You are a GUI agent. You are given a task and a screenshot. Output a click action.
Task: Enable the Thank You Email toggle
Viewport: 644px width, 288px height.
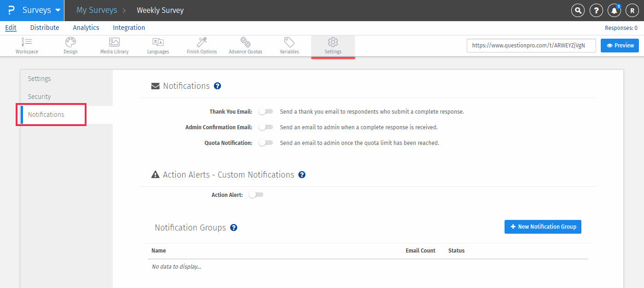click(x=266, y=112)
